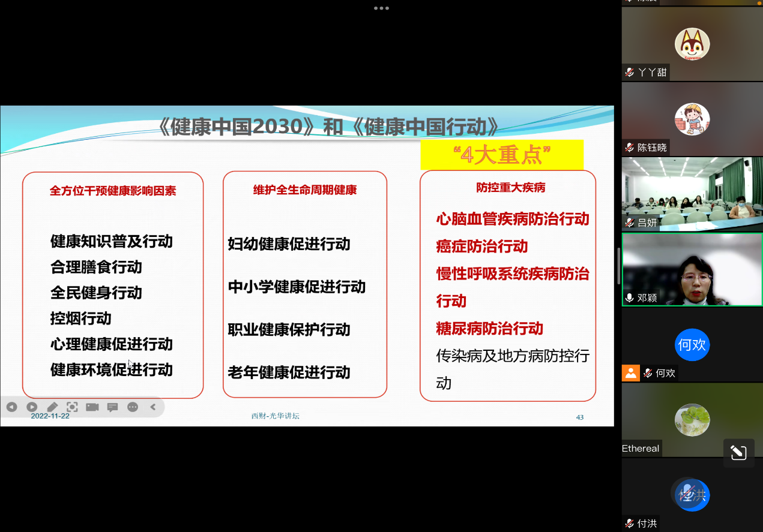The image size is (763, 532).
Task: Collapse the slide toolbar with left chevron
Action: [x=152, y=407]
